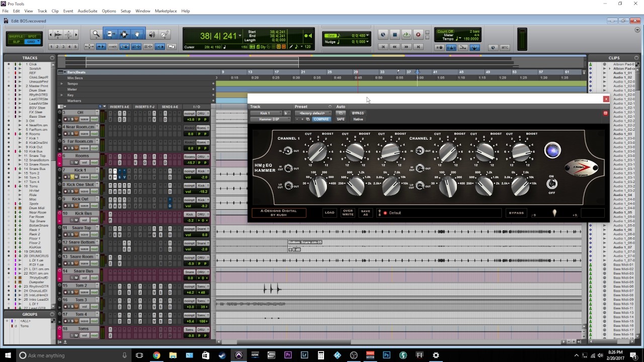Click the SAVE AS preset button

[x=366, y=213]
